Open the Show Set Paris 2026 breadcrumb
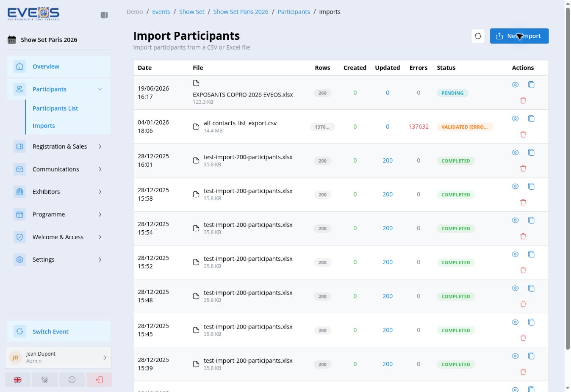Viewport: 571px width, 392px height. [241, 12]
